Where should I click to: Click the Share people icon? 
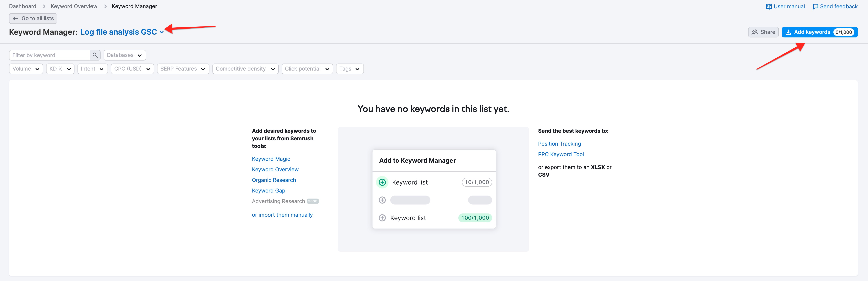pos(754,32)
